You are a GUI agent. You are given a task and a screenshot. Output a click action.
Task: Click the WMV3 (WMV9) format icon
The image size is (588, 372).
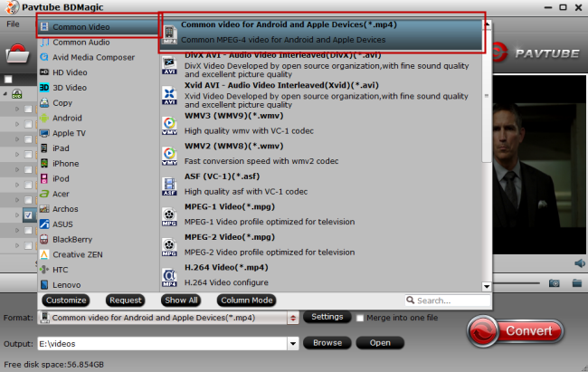[169, 126]
